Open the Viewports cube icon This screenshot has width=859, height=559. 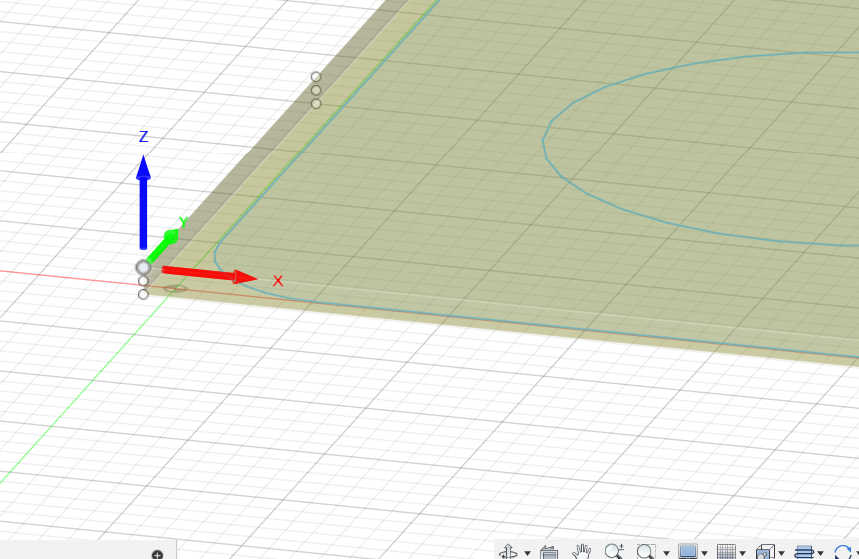pos(765,551)
